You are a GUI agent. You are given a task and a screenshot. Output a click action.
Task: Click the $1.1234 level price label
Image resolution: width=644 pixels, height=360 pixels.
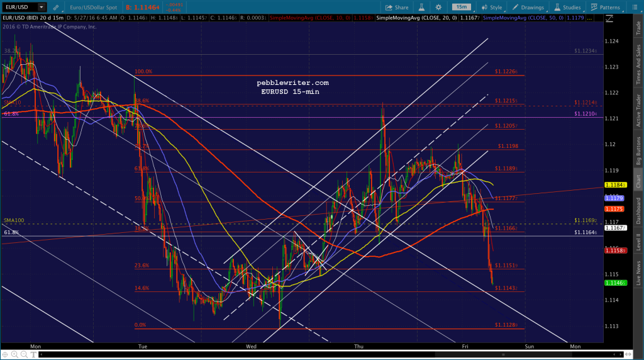click(x=586, y=51)
